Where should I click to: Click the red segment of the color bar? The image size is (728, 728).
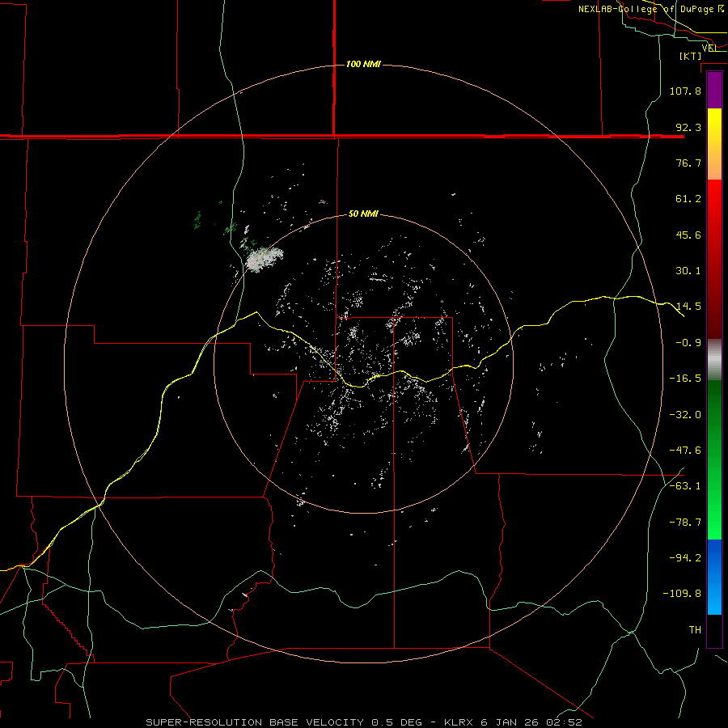click(714, 259)
